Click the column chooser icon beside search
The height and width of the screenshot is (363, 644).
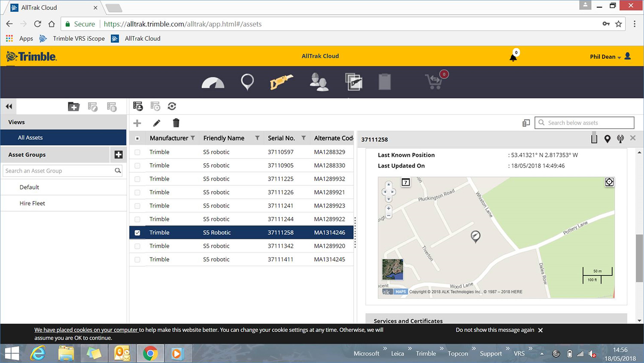526,123
